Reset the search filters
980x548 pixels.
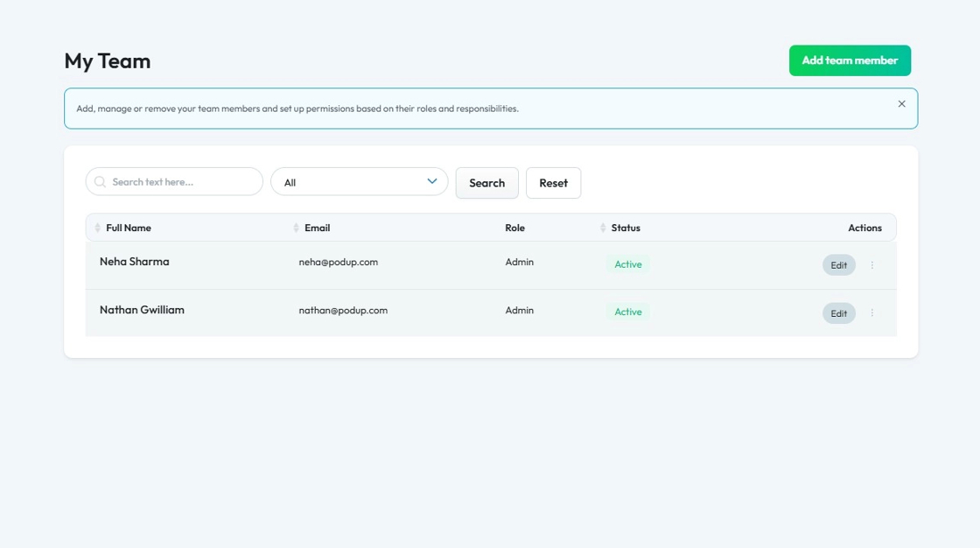point(553,183)
